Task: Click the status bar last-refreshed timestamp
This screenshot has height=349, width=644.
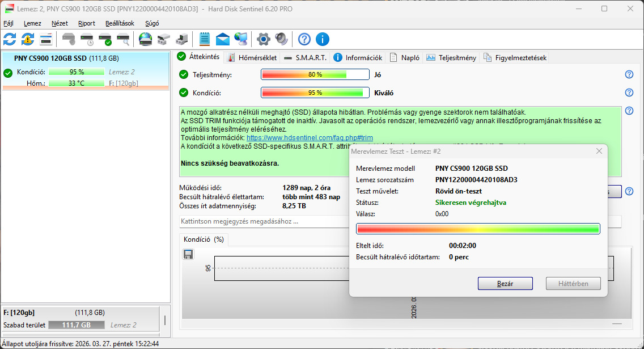Action: [80, 343]
